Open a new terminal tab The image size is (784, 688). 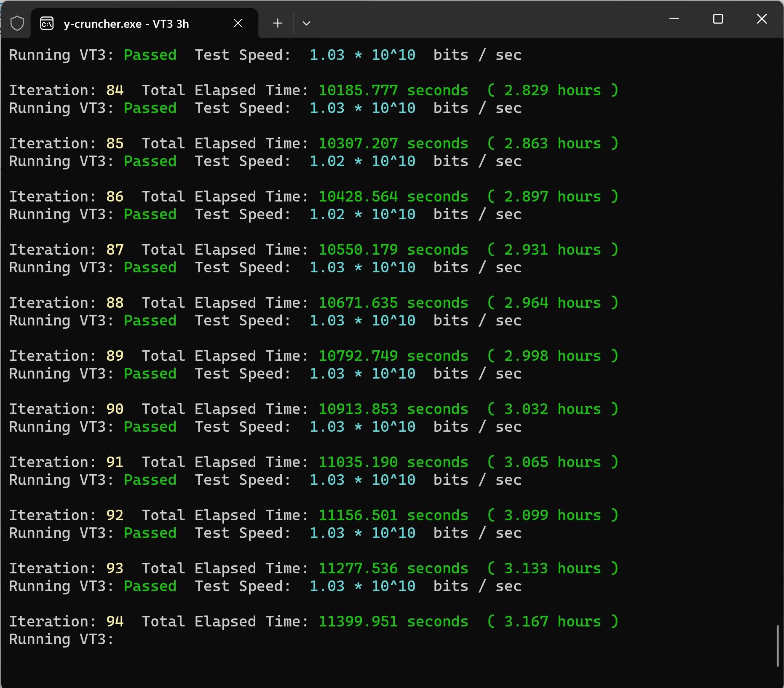pyautogui.click(x=278, y=24)
